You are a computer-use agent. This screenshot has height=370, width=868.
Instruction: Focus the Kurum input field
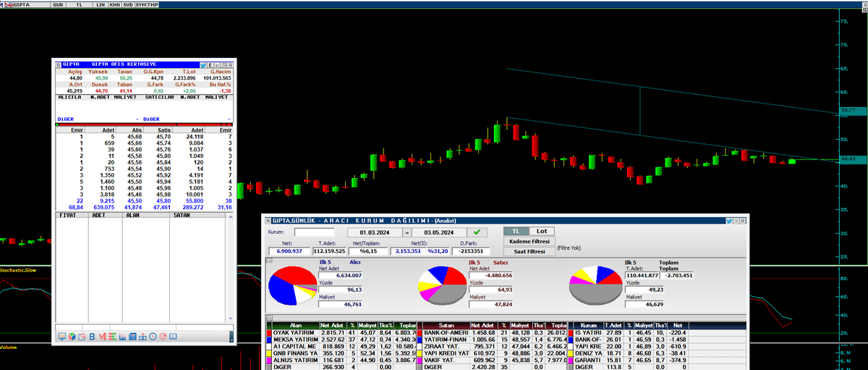[x=314, y=232]
